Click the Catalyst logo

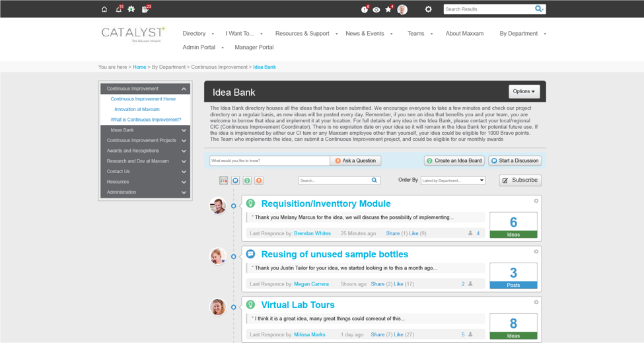(x=133, y=34)
